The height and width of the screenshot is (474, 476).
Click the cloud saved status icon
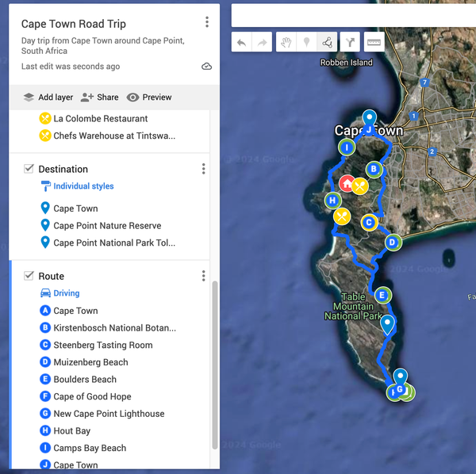click(x=207, y=67)
